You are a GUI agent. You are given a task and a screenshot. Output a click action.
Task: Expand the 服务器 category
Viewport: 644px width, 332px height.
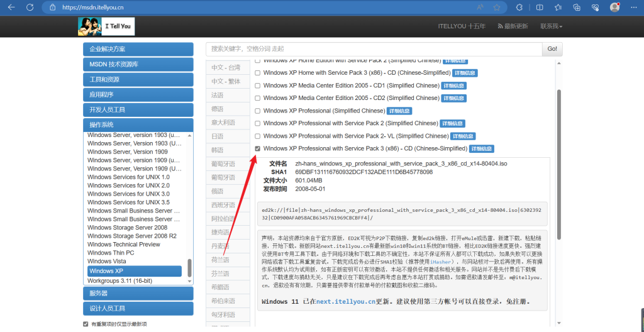tap(138, 294)
